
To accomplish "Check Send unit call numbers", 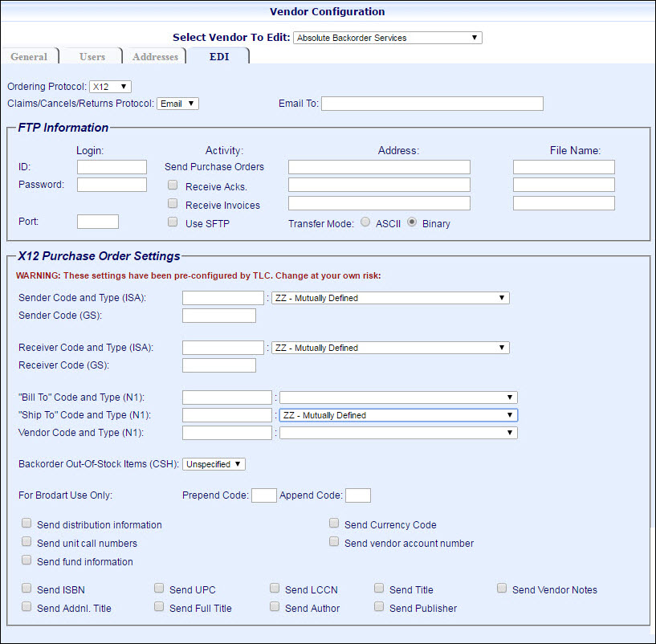I will [26, 541].
